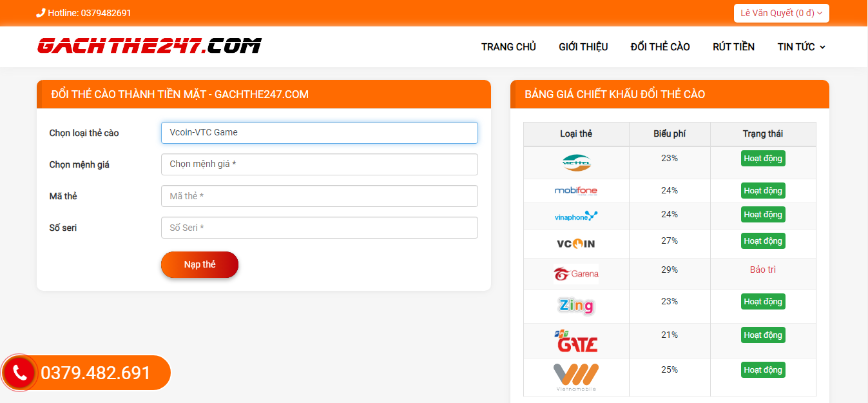Open the Lê Văn Quyết account dropdown
This screenshot has height=403, width=868.
tap(781, 13)
